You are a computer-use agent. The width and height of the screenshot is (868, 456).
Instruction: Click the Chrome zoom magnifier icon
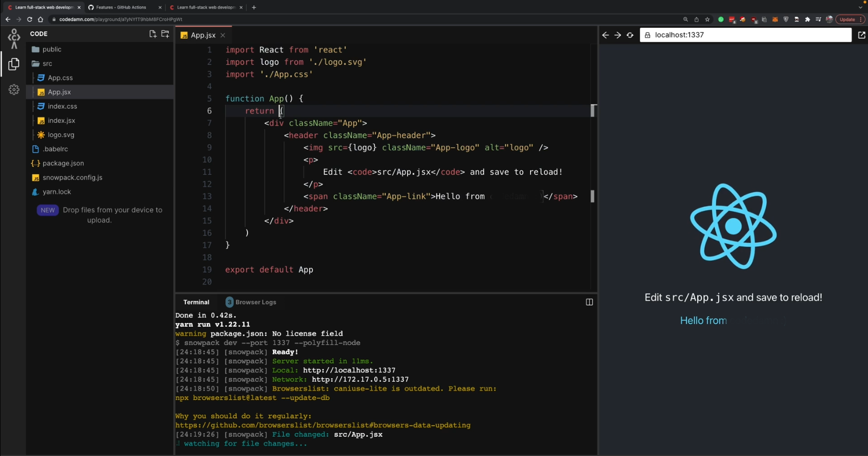(686, 20)
